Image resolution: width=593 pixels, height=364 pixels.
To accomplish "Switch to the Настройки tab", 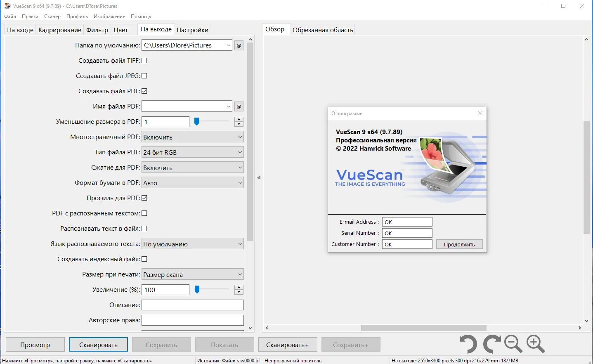I will click(x=192, y=30).
